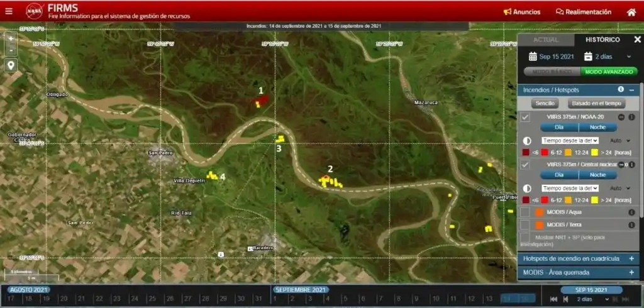Click the NASA logo

(35, 11)
